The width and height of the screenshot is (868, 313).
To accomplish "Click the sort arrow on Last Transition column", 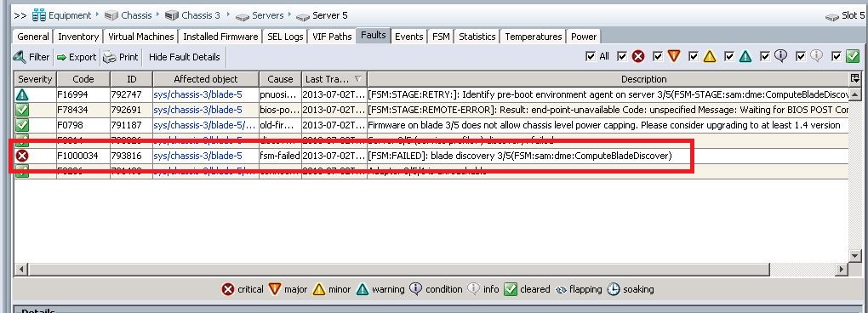I will pos(358,79).
